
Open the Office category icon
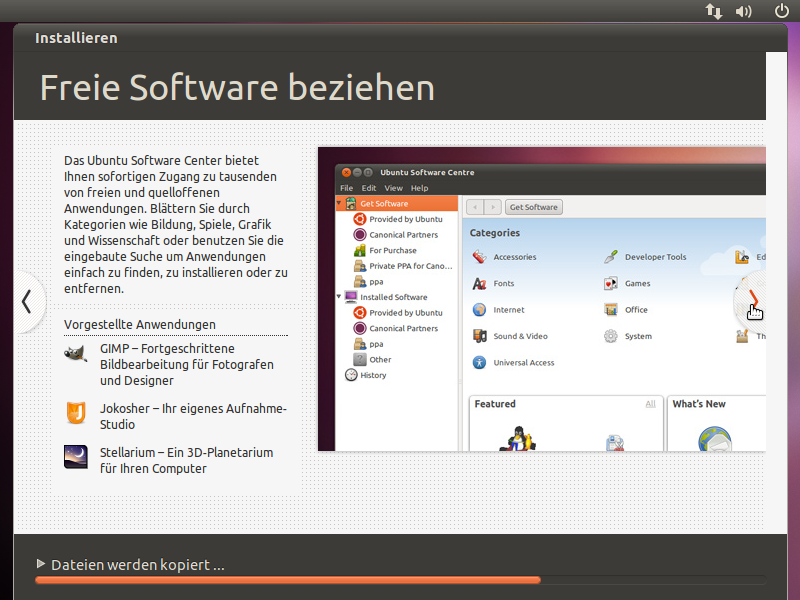coord(611,310)
